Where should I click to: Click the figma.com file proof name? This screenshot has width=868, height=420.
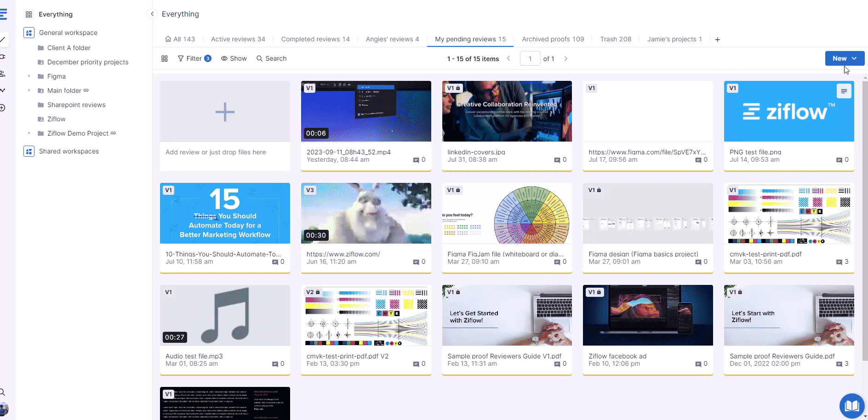click(x=647, y=152)
